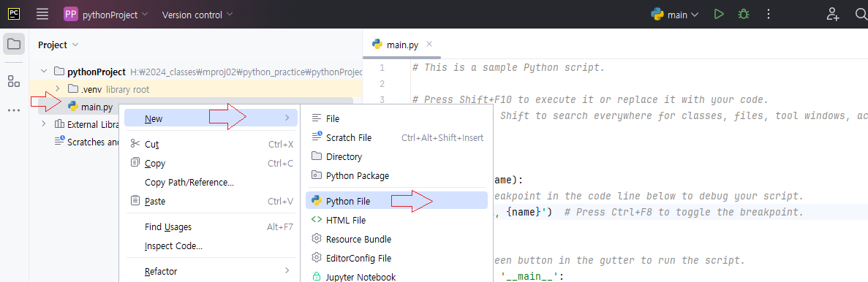The image size is (868, 282).
Task: Open the pythonProject dropdown
Action: (106, 15)
